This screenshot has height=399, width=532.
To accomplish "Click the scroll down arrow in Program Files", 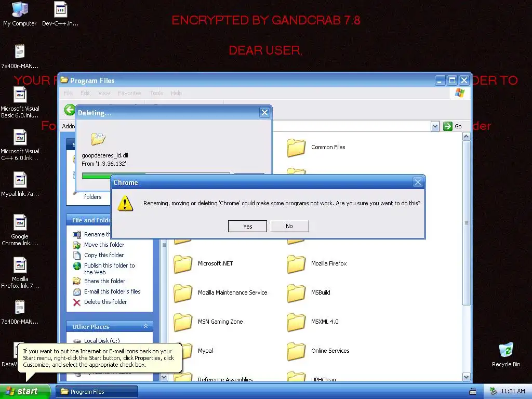I will (x=466, y=377).
